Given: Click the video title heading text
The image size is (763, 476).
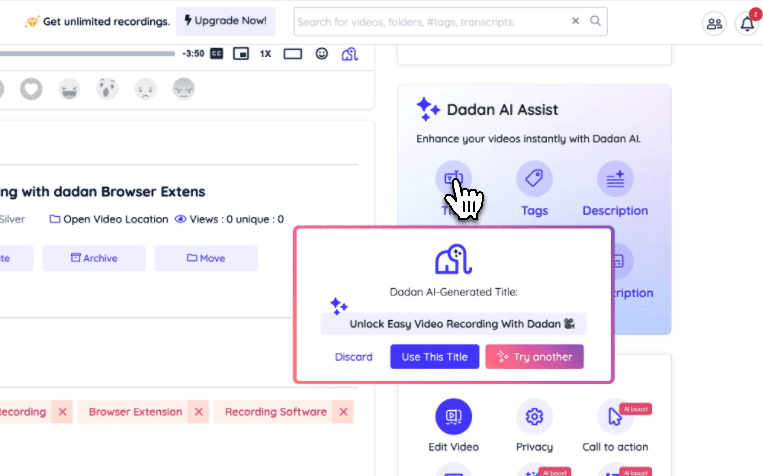Looking at the screenshot, I should coord(102,192).
